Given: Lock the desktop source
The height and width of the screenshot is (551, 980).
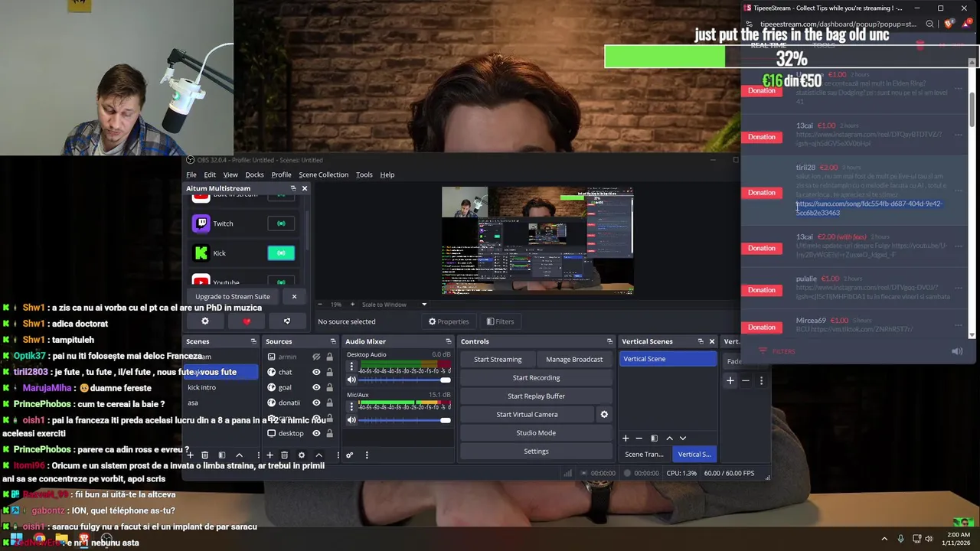Looking at the screenshot, I should click(x=330, y=433).
